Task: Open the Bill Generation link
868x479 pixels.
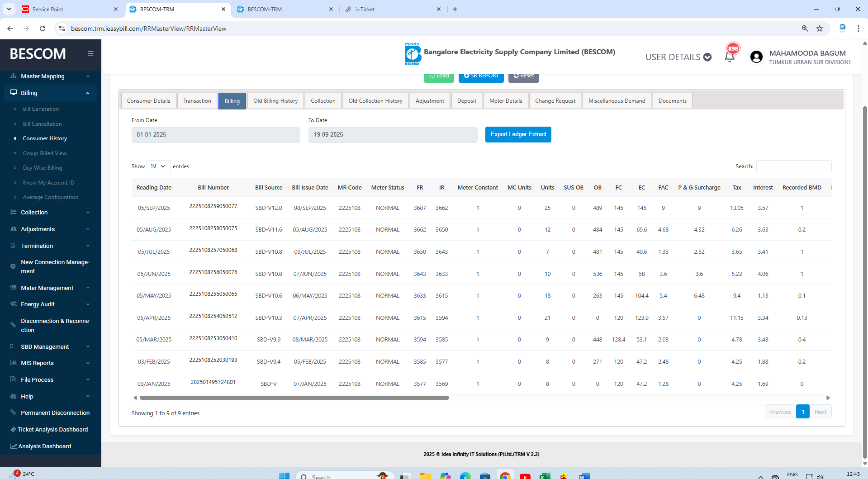Action: pyautogui.click(x=41, y=109)
